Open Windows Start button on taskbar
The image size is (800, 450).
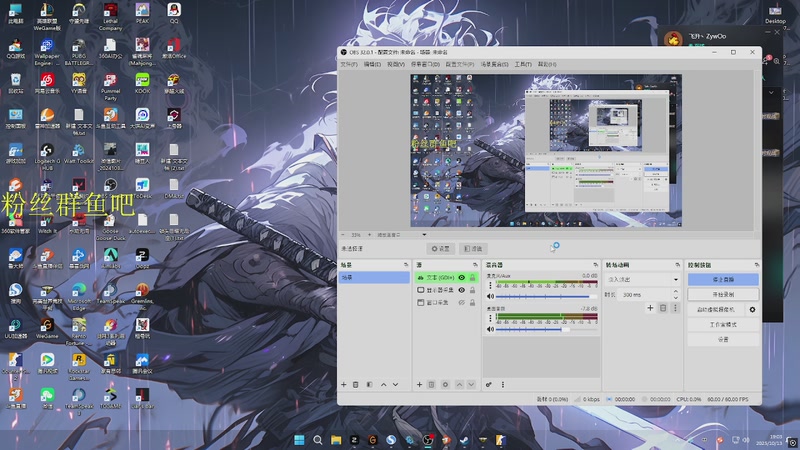(299, 440)
